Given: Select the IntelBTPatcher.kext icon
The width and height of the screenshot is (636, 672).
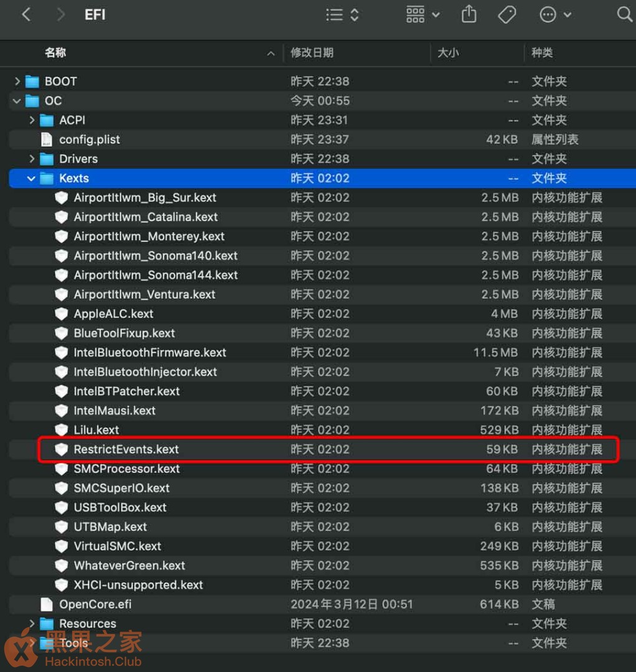Looking at the screenshot, I should pyautogui.click(x=61, y=391).
